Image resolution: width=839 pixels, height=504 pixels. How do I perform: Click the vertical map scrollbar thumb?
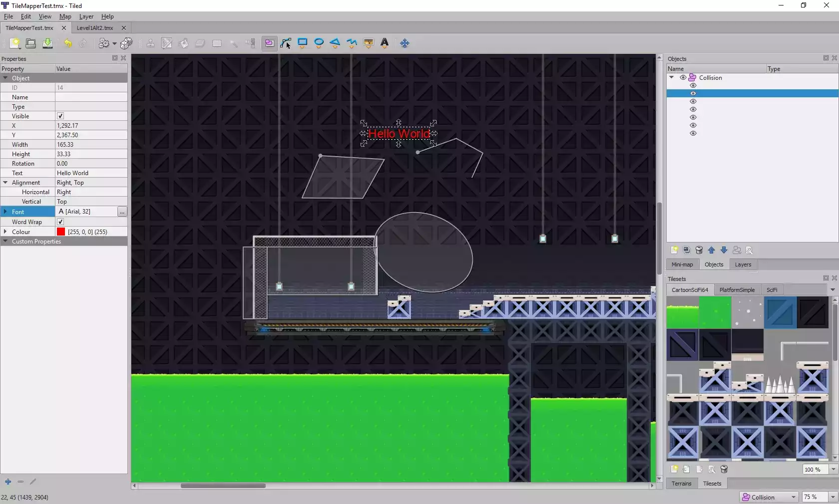click(659, 238)
